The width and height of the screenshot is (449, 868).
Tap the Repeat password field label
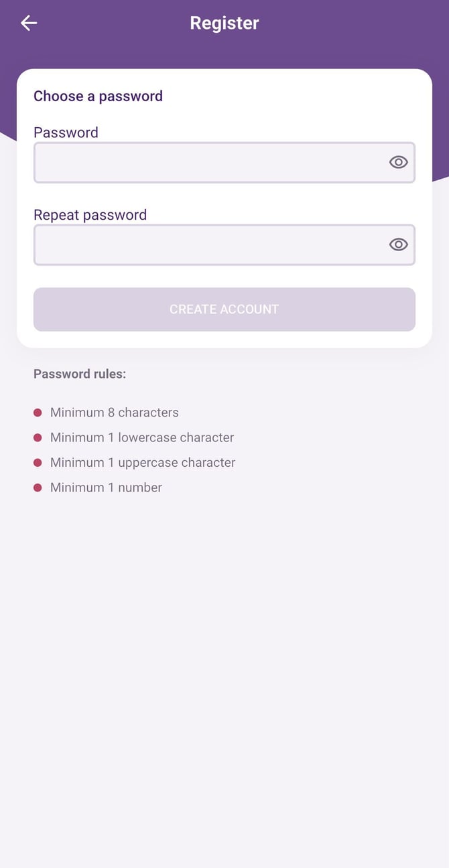[x=90, y=215]
